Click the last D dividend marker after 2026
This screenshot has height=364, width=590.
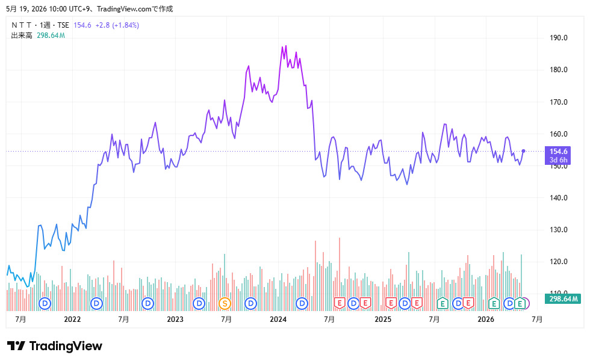point(509,303)
